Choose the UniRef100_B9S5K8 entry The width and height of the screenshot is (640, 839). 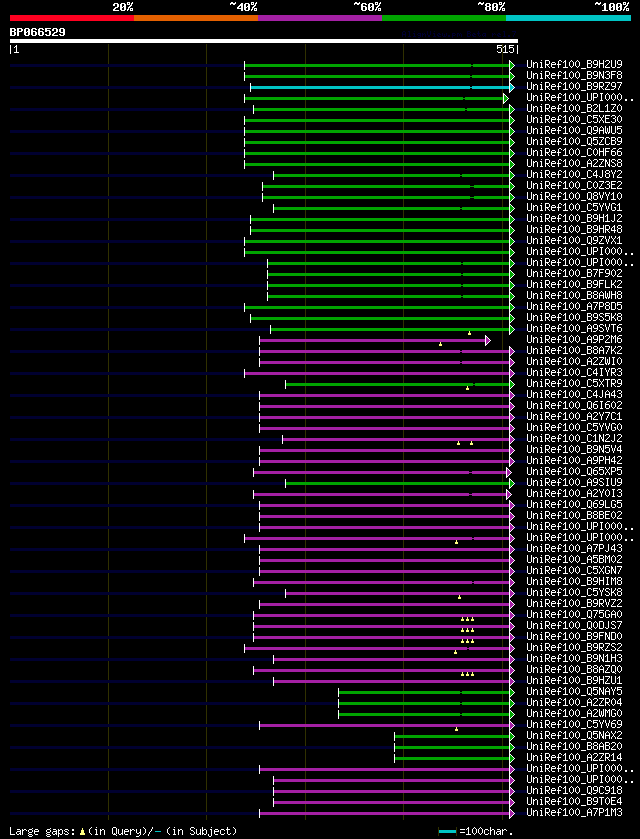coord(574,318)
